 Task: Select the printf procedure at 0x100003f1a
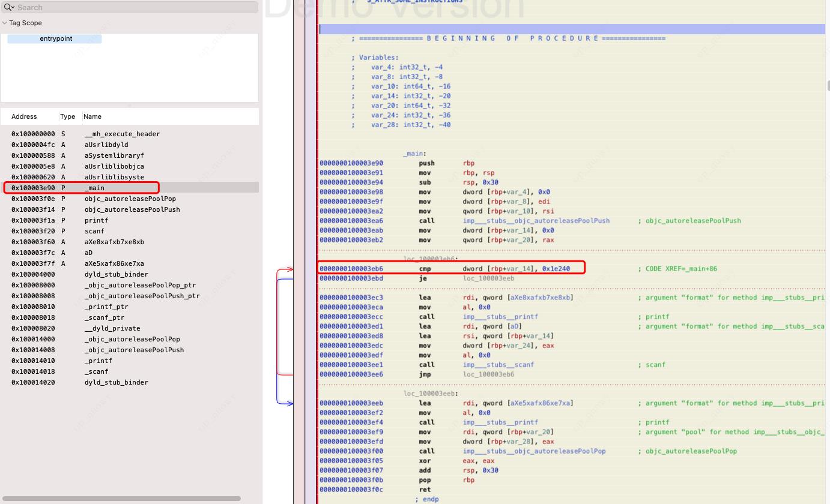(130, 220)
